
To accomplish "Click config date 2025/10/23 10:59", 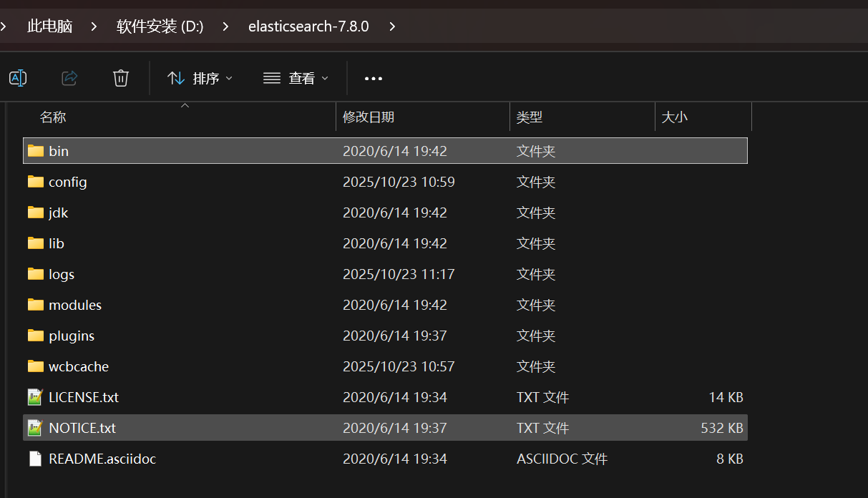I will tap(399, 182).
